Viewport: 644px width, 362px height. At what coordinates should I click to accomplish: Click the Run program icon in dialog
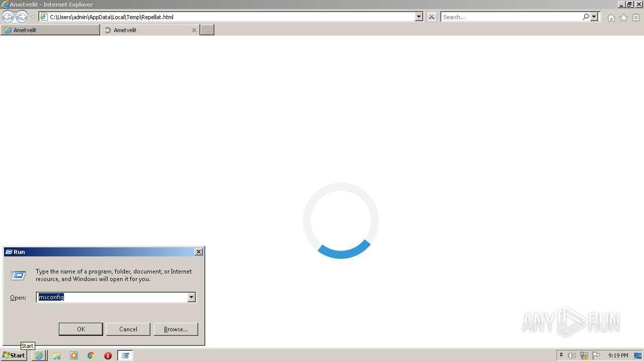click(x=19, y=276)
